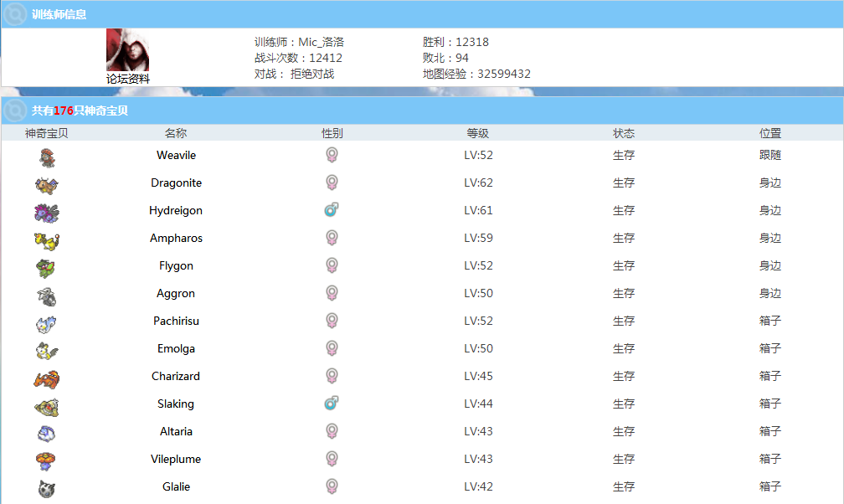The image size is (844, 504).
Task: Click Charizard's female gender icon
Action: tap(332, 376)
